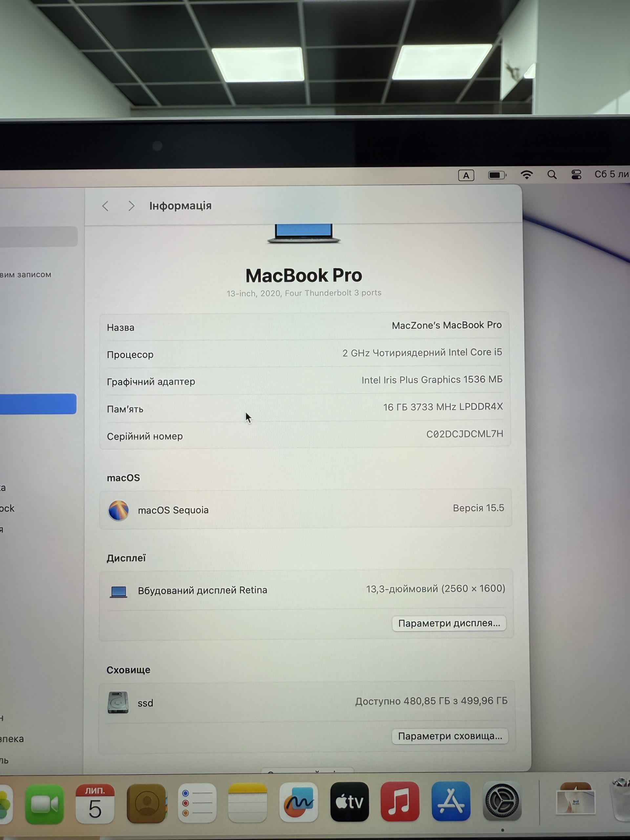Screen dimensions: 630x840
Task: Click Intel Iris Plus Graphics 1536 МБ value
Action: (x=432, y=379)
